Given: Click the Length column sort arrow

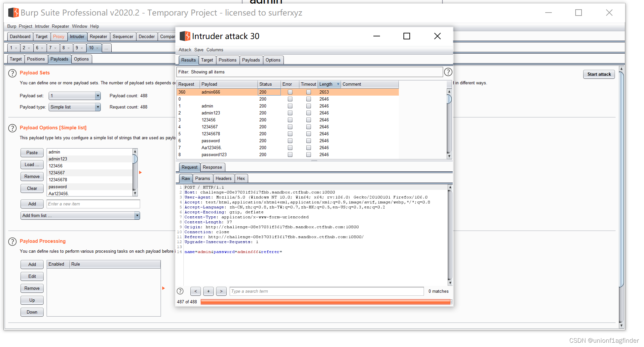Looking at the screenshot, I should [338, 84].
